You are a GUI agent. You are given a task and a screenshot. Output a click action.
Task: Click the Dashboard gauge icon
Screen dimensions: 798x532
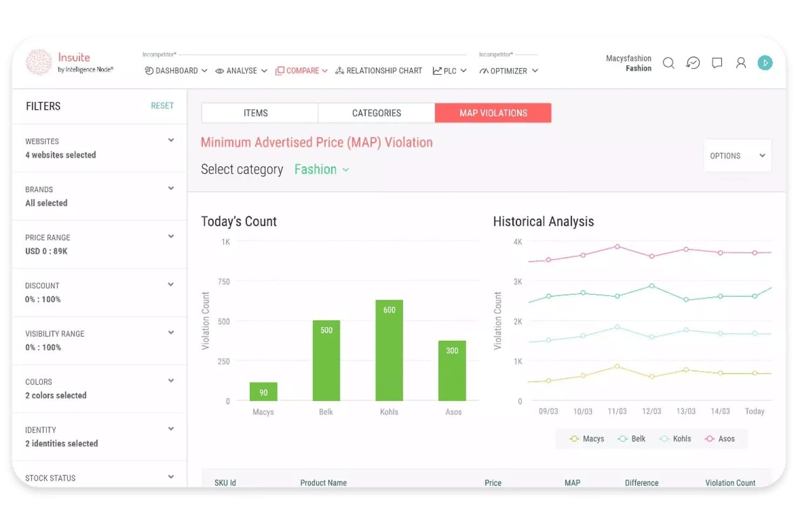pos(149,71)
